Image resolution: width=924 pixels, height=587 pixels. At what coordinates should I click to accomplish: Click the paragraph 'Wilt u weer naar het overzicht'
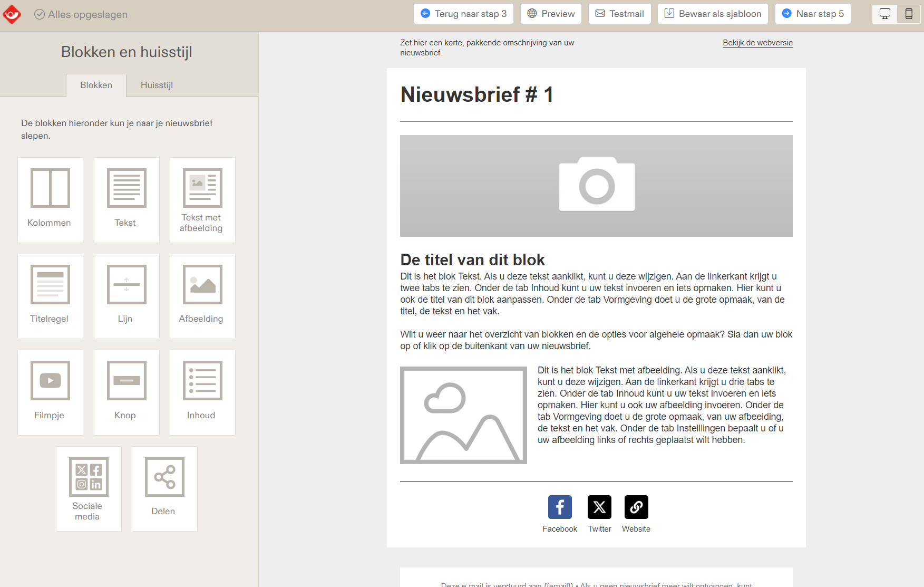pos(596,340)
